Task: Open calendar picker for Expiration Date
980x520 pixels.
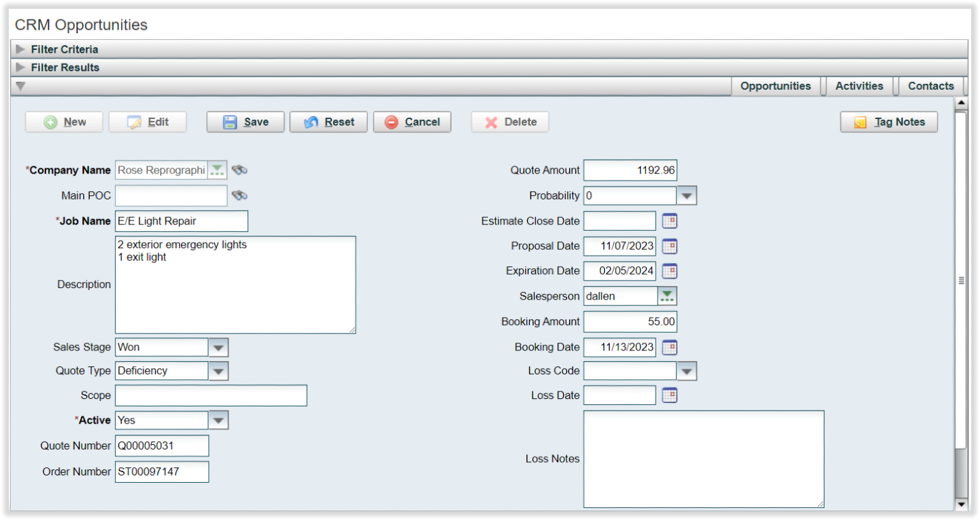Action: (x=669, y=271)
